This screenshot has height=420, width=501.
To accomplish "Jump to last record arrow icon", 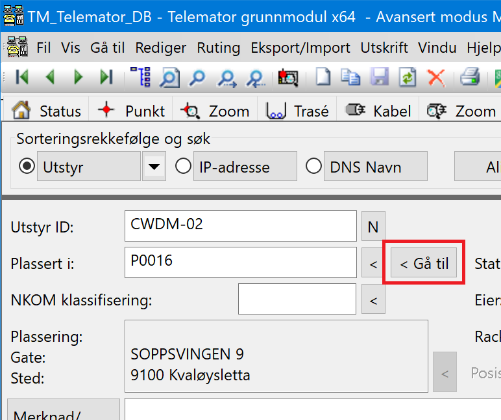I will (x=106, y=77).
